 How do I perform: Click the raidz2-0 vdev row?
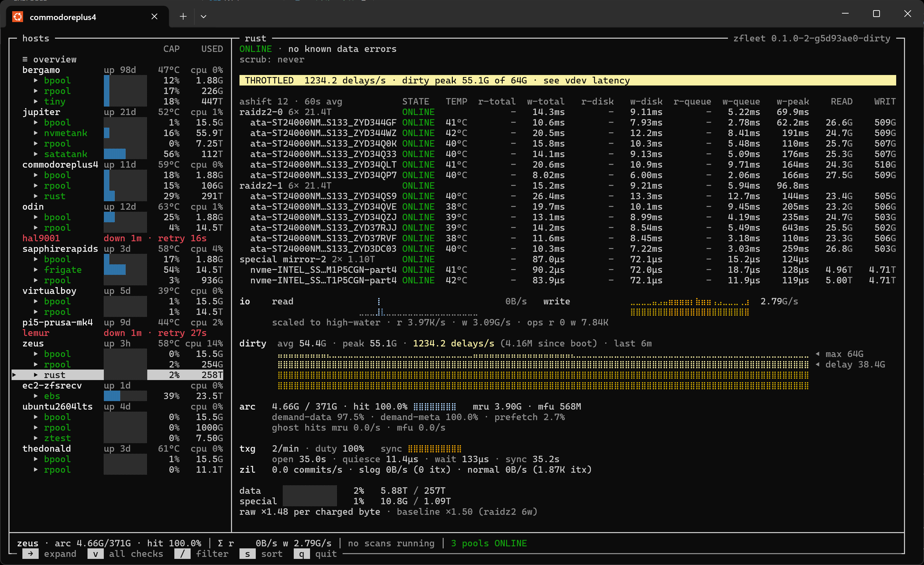coord(568,112)
